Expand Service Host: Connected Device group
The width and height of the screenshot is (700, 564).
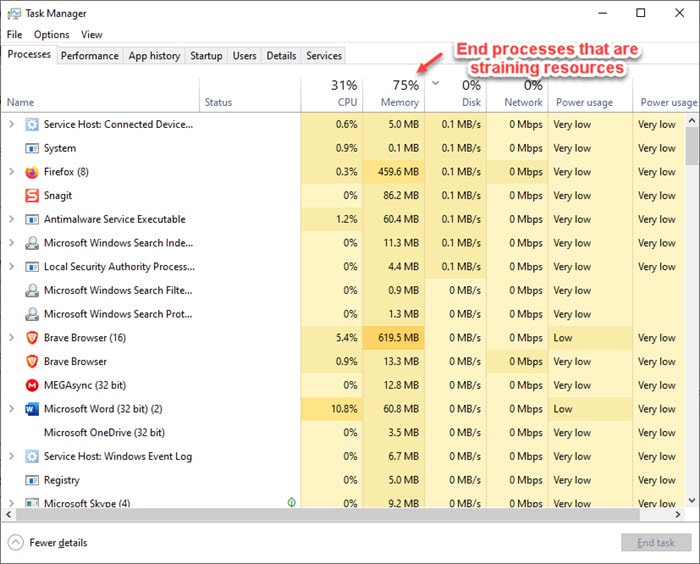click(x=12, y=124)
